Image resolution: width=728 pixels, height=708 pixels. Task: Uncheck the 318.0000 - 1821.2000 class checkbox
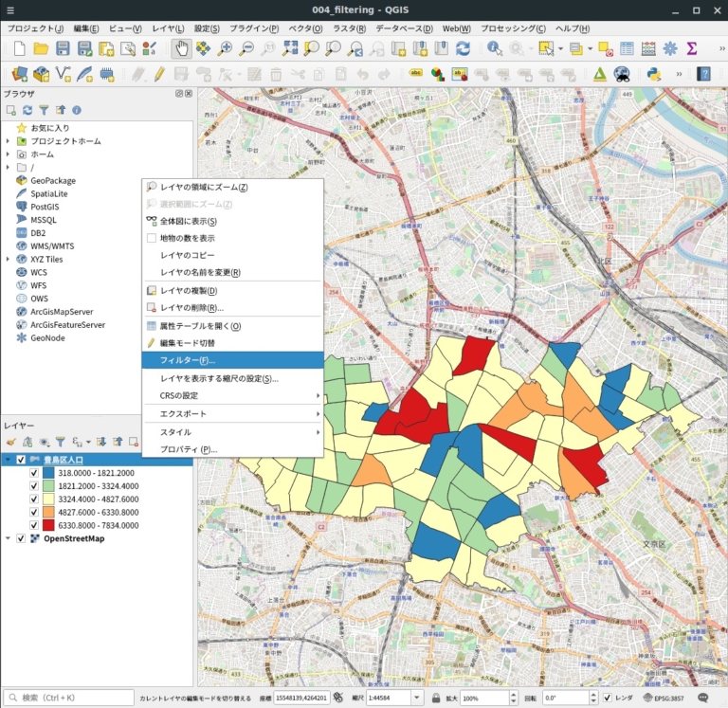(x=36, y=473)
